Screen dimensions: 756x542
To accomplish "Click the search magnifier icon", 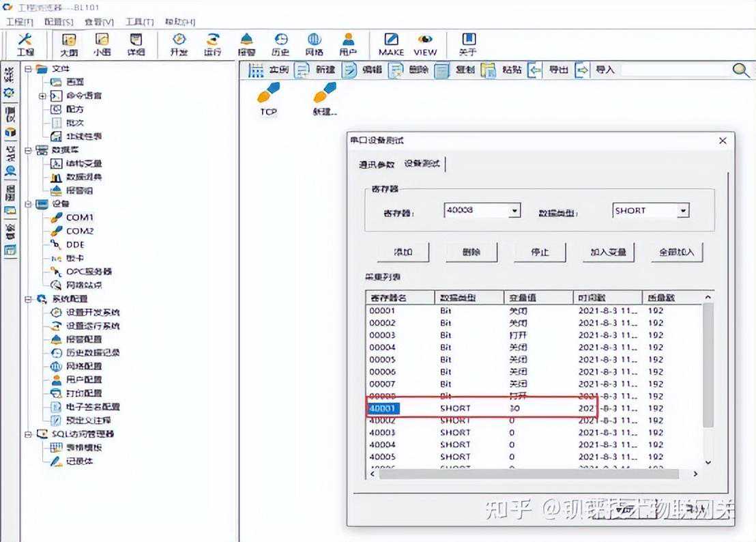I will (740, 70).
